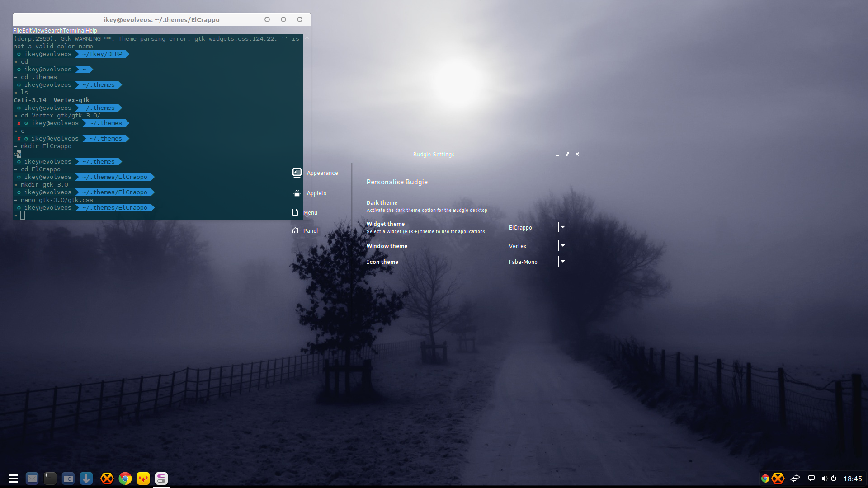Click 'mkdir ElCrappo' command in terminal
Screen dimensions: 868x488
coord(46,146)
